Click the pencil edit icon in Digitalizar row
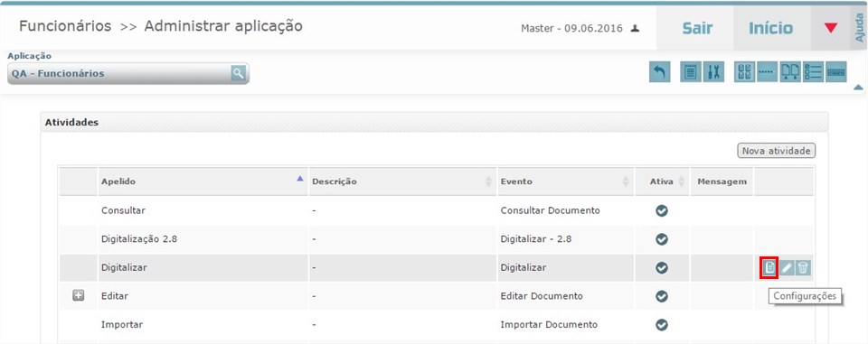Image resolution: width=868 pixels, height=344 pixels. coord(787,268)
